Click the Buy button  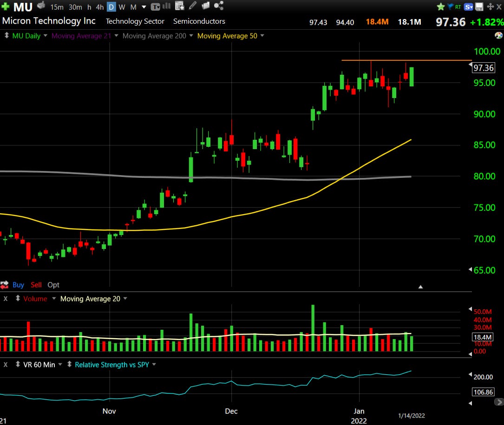pyautogui.click(x=18, y=285)
